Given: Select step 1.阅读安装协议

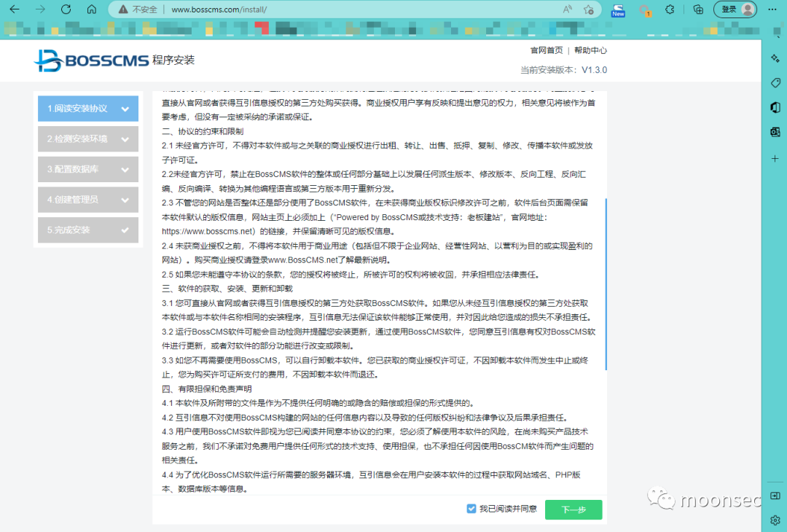Looking at the screenshot, I should [88, 109].
